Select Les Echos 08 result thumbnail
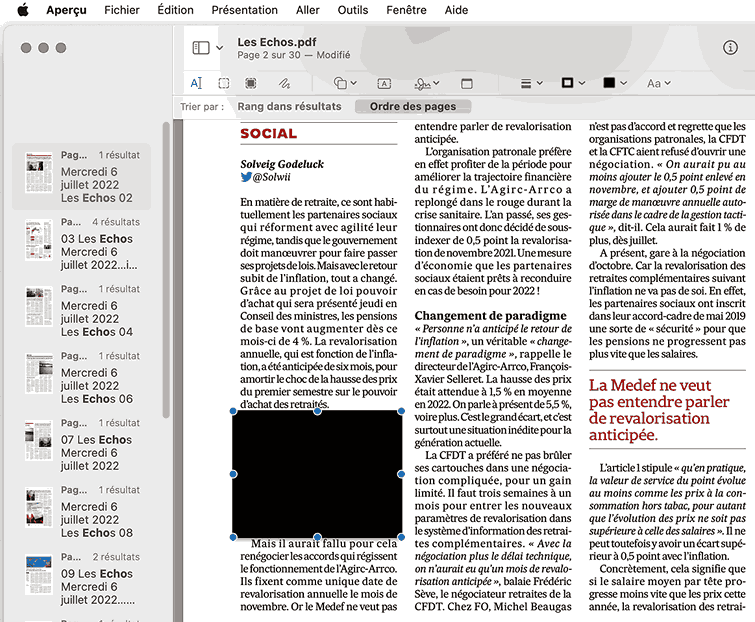 pos(39,507)
